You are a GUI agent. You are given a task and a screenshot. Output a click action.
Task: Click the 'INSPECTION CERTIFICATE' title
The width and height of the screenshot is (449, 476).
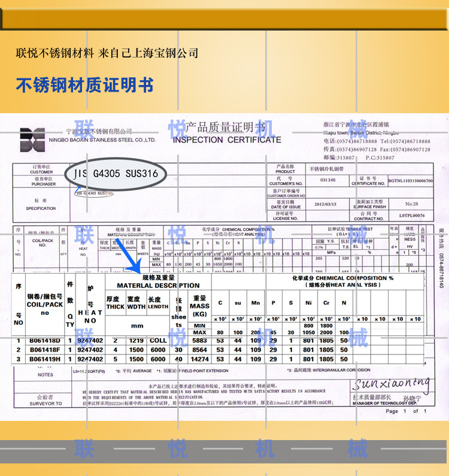point(227,140)
